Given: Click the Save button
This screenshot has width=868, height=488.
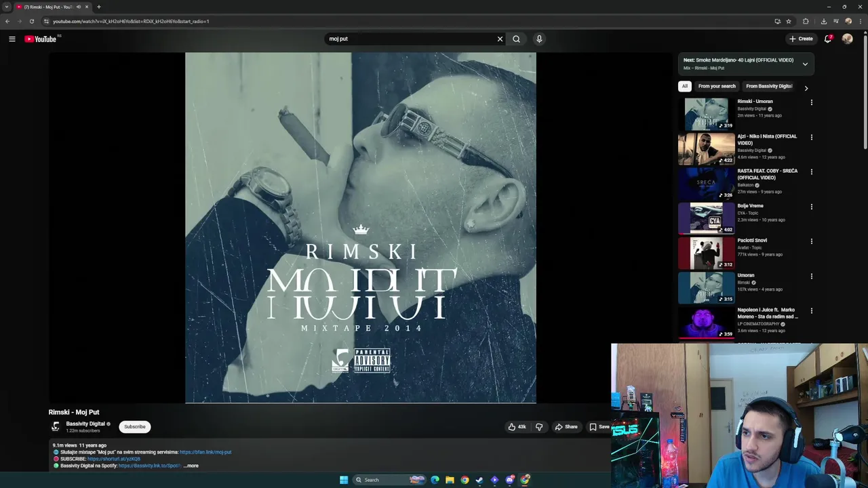Looking at the screenshot, I should tap(599, 427).
